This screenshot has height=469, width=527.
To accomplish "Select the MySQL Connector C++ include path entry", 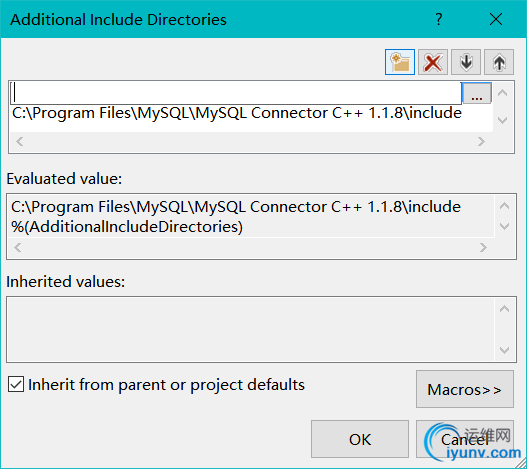I will pyautogui.click(x=237, y=113).
